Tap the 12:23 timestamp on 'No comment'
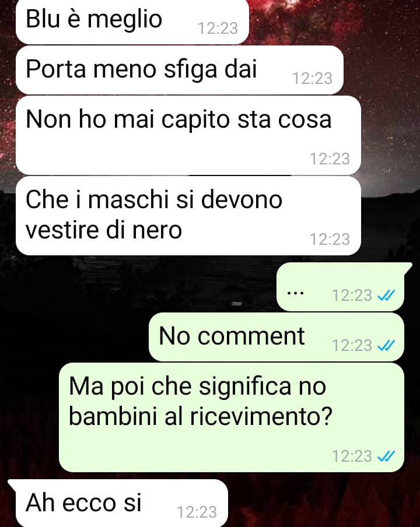This screenshot has height=527, width=420. (352, 346)
